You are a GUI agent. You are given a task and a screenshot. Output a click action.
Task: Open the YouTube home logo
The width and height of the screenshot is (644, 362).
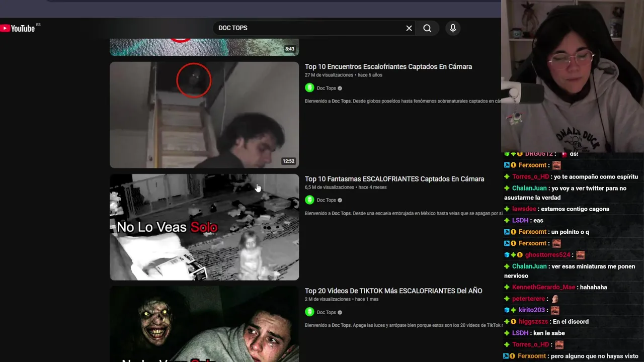(x=18, y=28)
